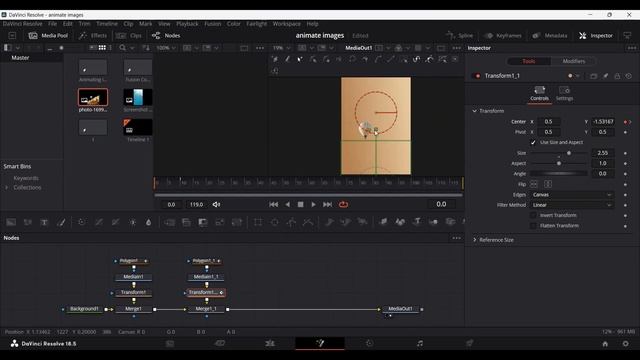The image size is (640, 360).
Task: Switch media pool to thumbnail grid view
Action: 102,48
